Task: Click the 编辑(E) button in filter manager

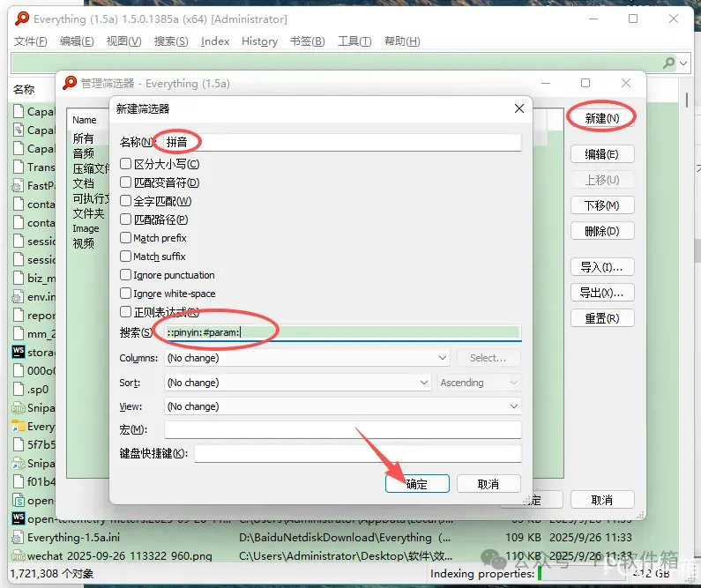Action: (x=602, y=154)
